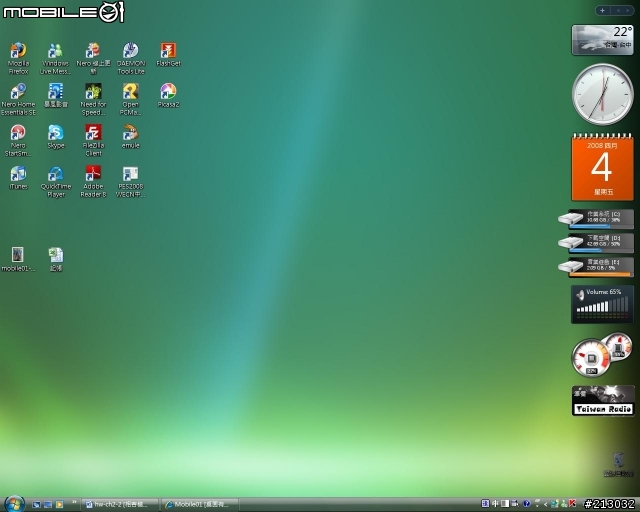
Task: Launch the QuickTime Player shortcut
Action: pyautogui.click(x=56, y=182)
